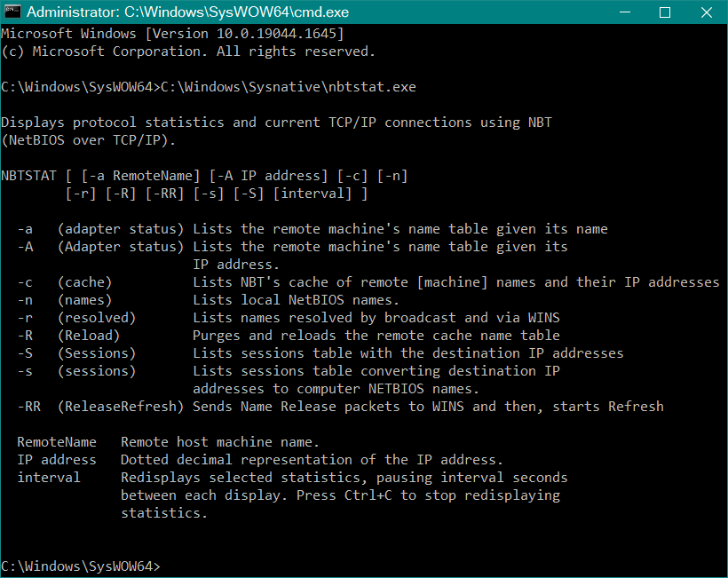Click the "(cache)" option label
Image resolution: width=728 pixels, height=578 pixels.
pos(85,282)
